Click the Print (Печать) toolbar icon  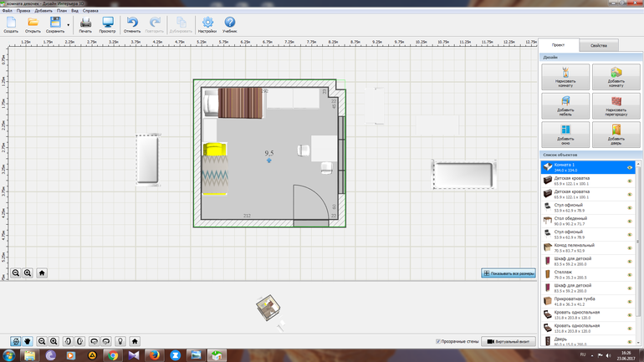click(x=85, y=23)
